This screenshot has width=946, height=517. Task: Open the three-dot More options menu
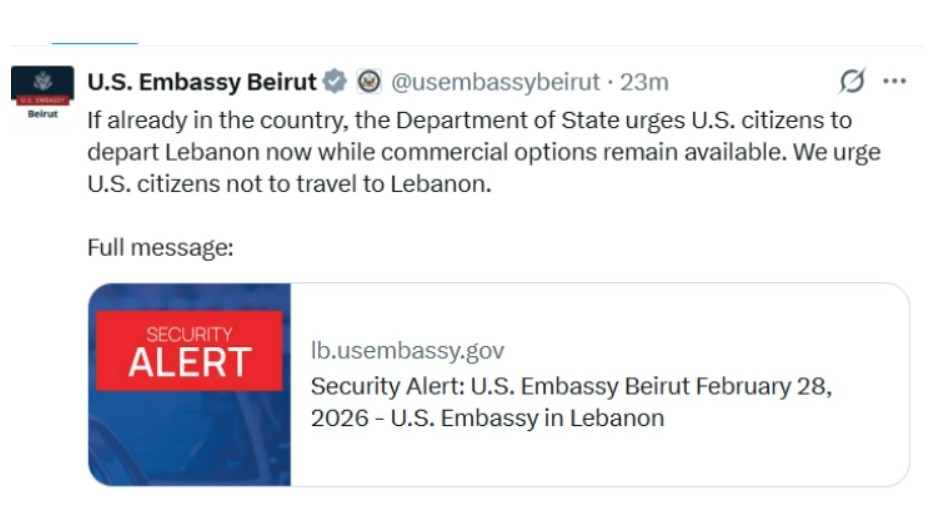click(894, 81)
